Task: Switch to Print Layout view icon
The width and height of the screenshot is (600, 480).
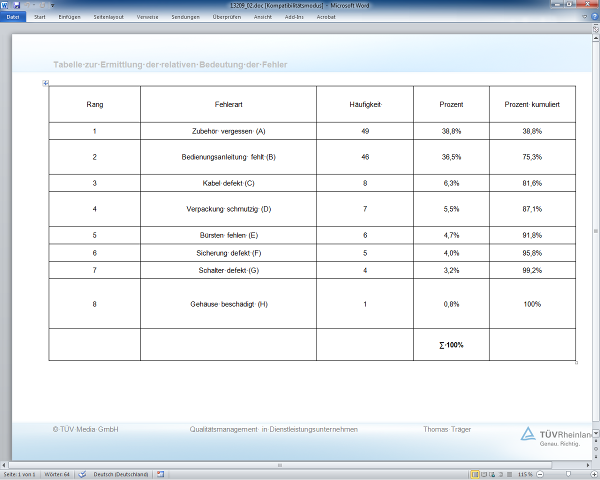Action: click(x=473, y=474)
